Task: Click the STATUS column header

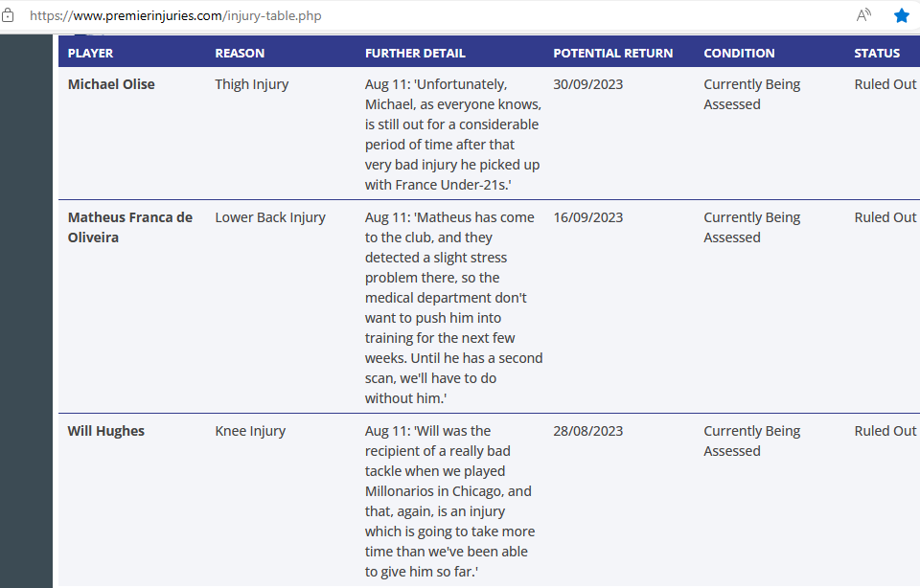Action: click(877, 53)
